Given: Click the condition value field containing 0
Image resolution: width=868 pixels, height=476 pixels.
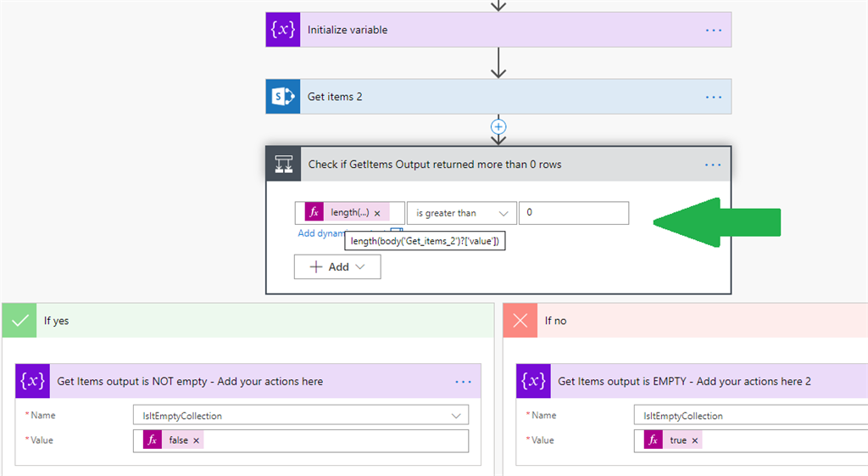Looking at the screenshot, I should click(574, 213).
